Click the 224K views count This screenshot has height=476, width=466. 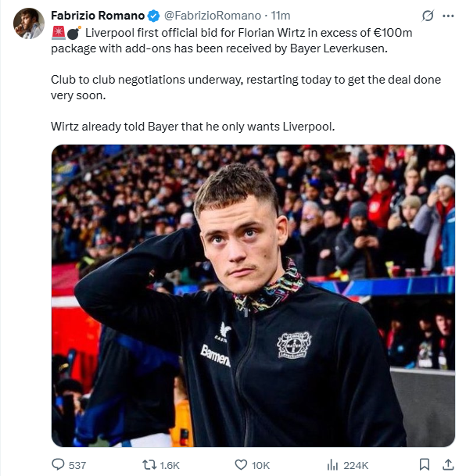(356, 465)
